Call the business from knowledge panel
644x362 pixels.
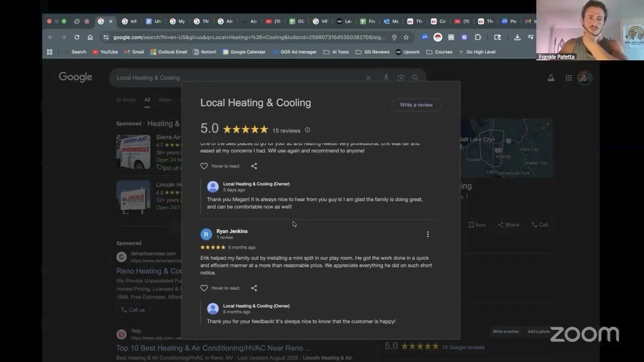(540, 225)
